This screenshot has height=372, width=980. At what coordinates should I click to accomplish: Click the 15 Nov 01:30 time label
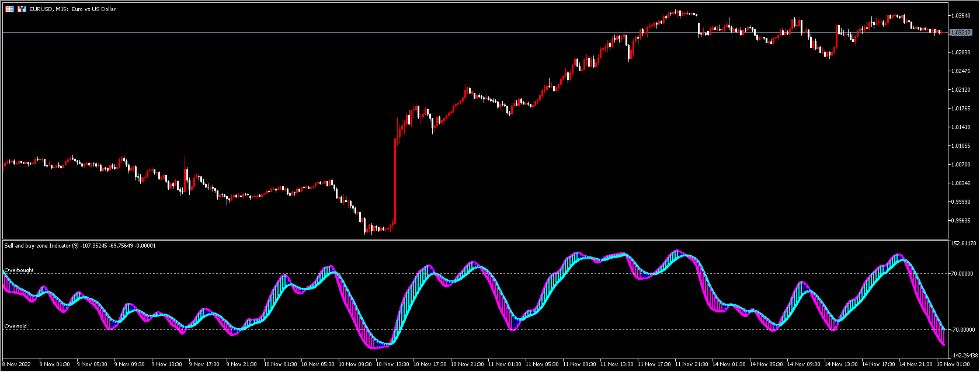pyautogui.click(x=953, y=364)
